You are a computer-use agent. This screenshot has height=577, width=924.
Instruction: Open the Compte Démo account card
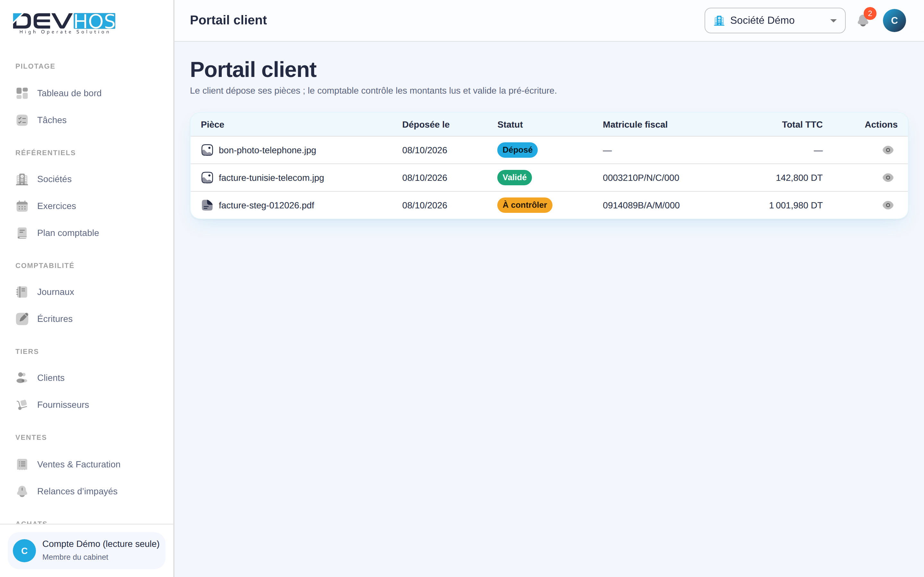(87, 550)
